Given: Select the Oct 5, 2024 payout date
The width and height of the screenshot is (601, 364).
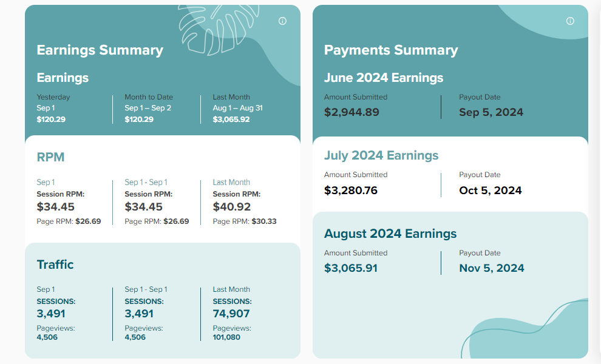Looking at the screenshot, I should pos(491,190).
